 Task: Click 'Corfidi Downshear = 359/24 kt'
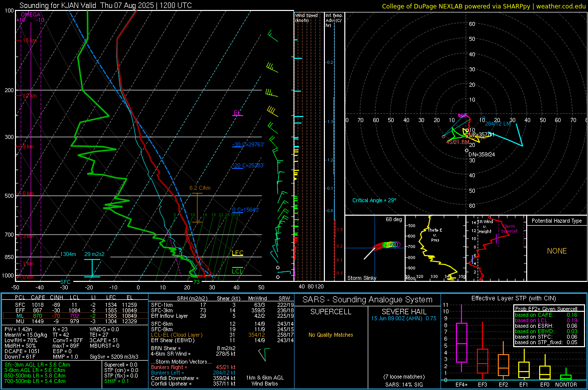193,378
